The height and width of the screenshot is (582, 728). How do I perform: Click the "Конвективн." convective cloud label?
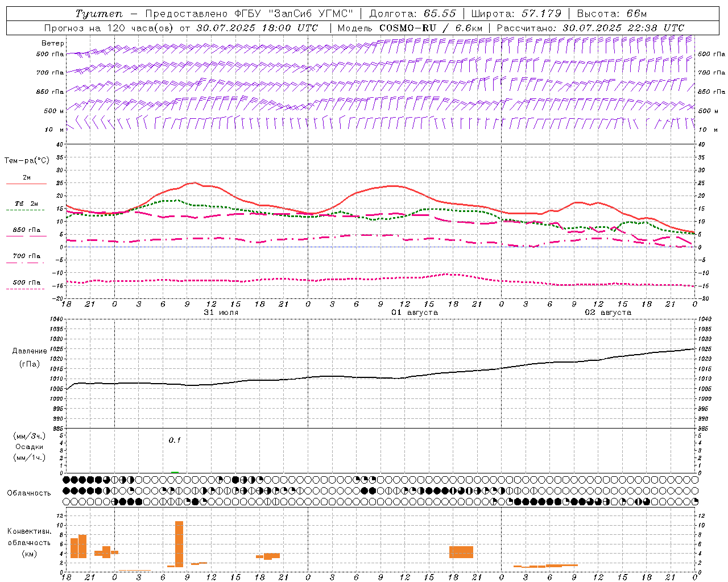click(x=30, y=531)
